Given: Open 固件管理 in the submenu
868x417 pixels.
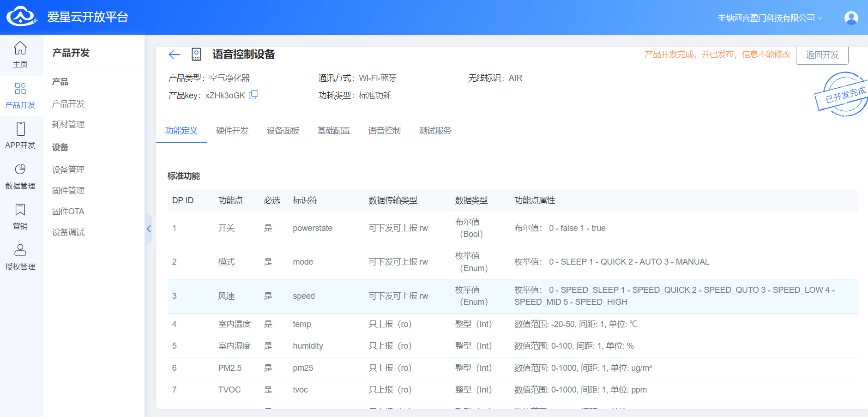Looking at the screenshot, I should coord(68,191).
